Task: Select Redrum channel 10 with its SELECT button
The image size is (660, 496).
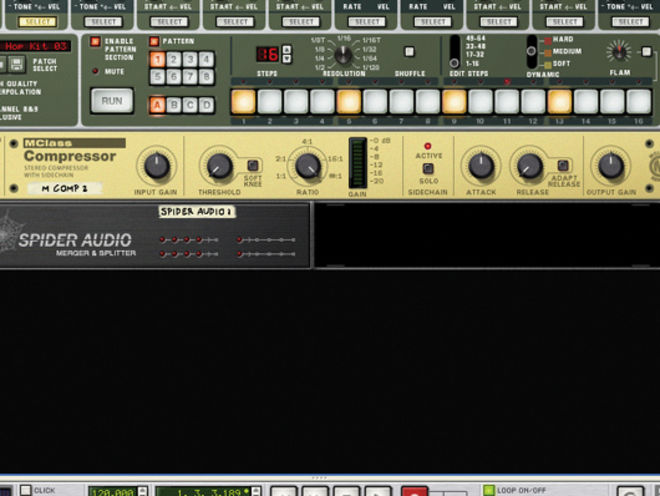Action: (x=630, y=21)
